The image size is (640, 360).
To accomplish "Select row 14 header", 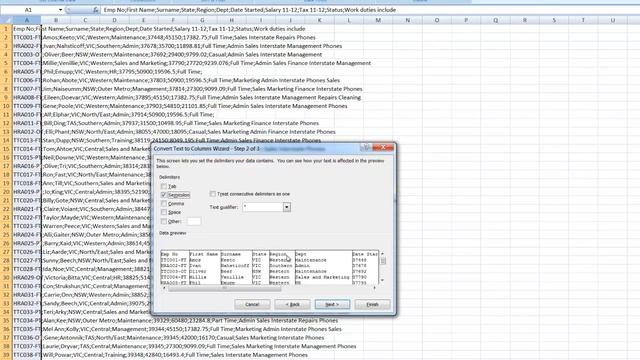I will pyautogui.click(x=6, y=140).
